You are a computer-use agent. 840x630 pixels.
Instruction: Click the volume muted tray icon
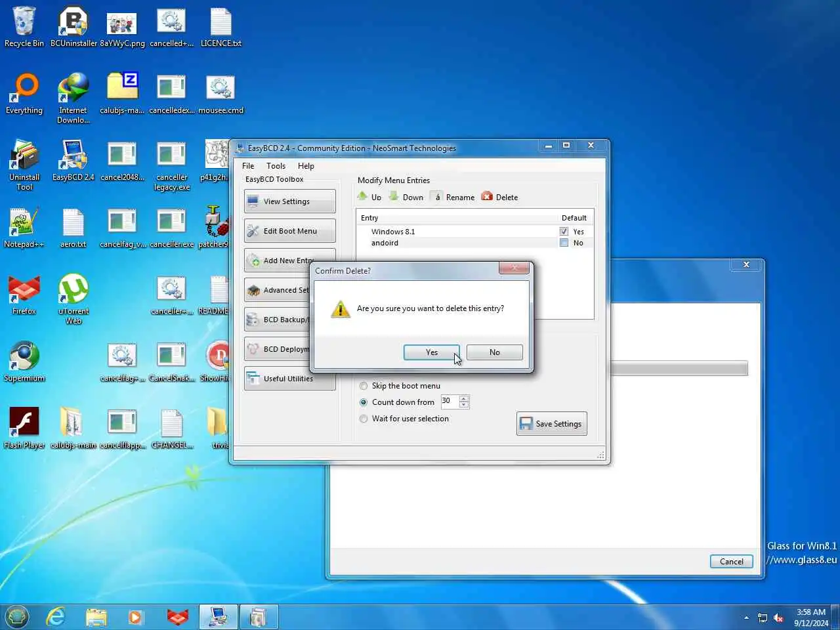point(778,618)
